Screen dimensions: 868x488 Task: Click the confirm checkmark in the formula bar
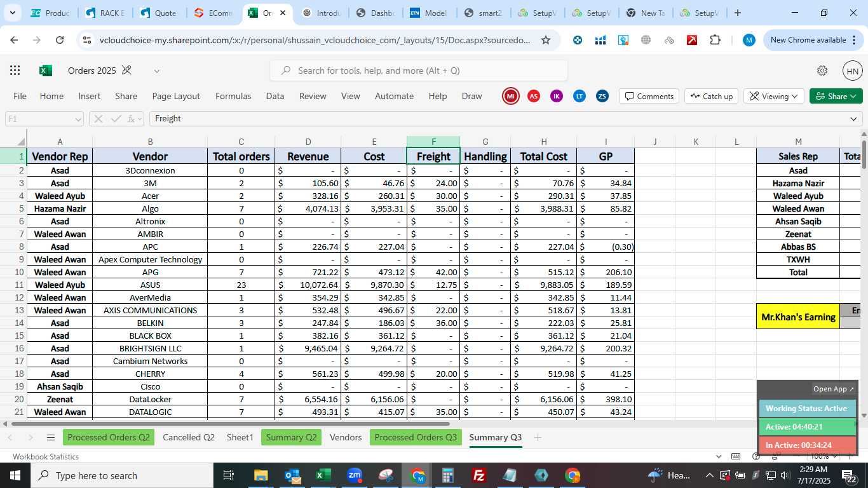116,119
